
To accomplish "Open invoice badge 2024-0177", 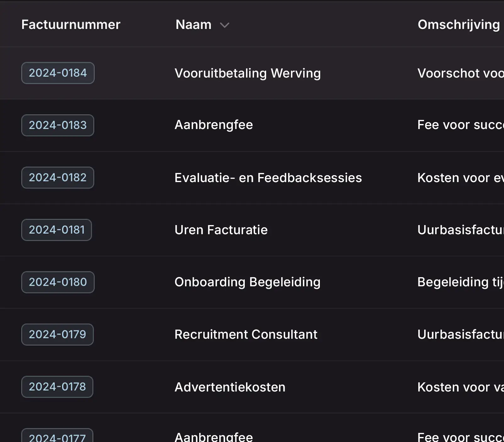I will (57, 436).
